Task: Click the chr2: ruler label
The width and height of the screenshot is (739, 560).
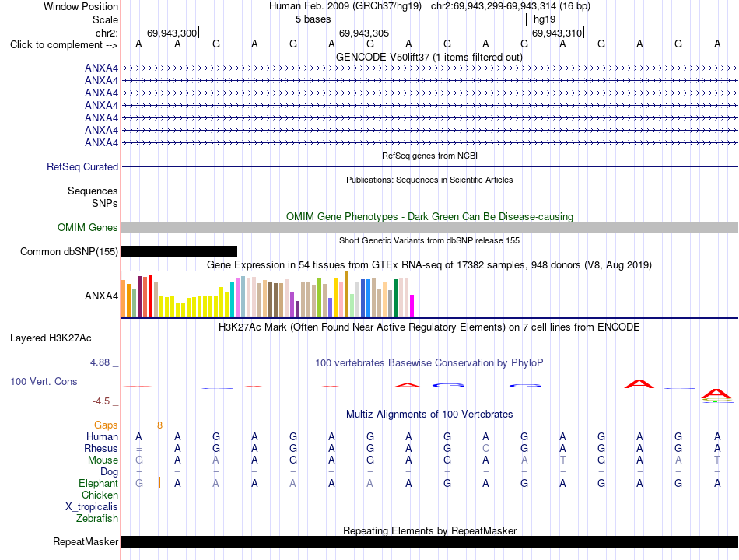Action: pos(107,33)
